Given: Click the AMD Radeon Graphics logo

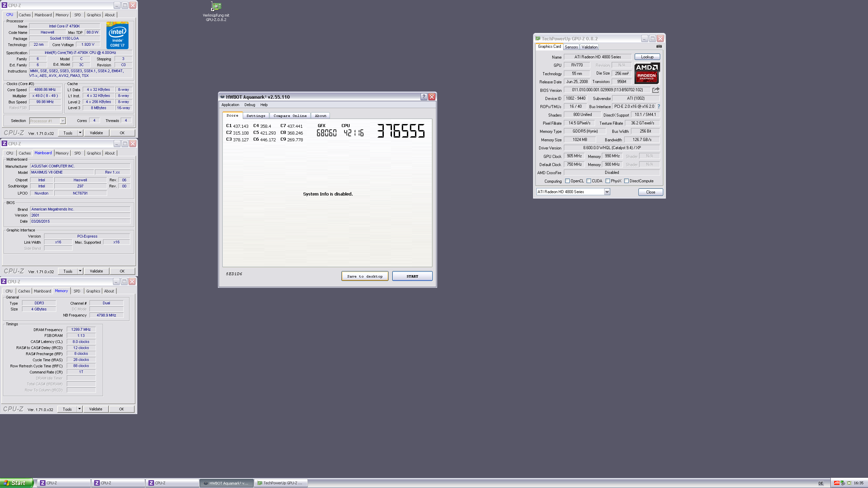Looking at the screenshot, I should coord(647,73).
